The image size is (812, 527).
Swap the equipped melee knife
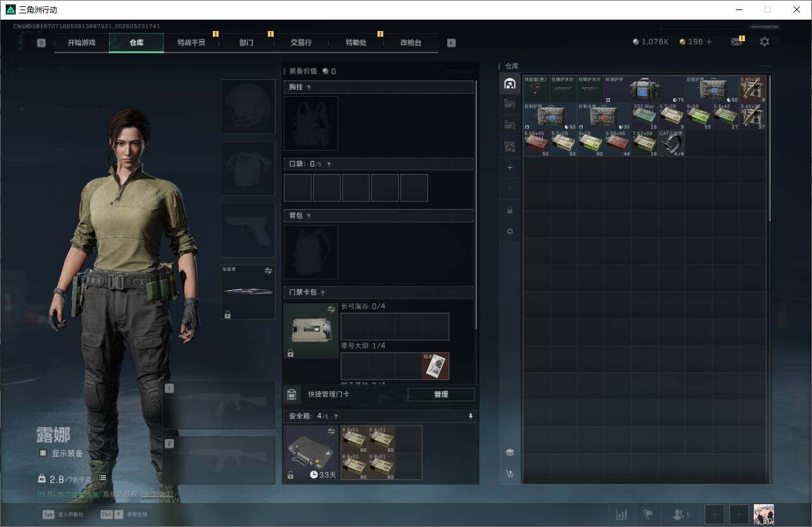pos(268,270)
